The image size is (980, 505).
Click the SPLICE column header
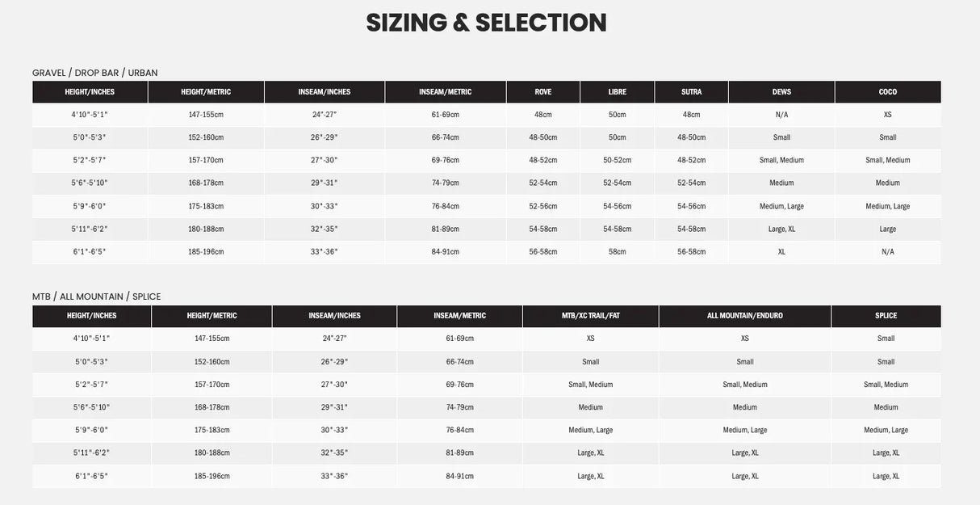pos(886,316)
